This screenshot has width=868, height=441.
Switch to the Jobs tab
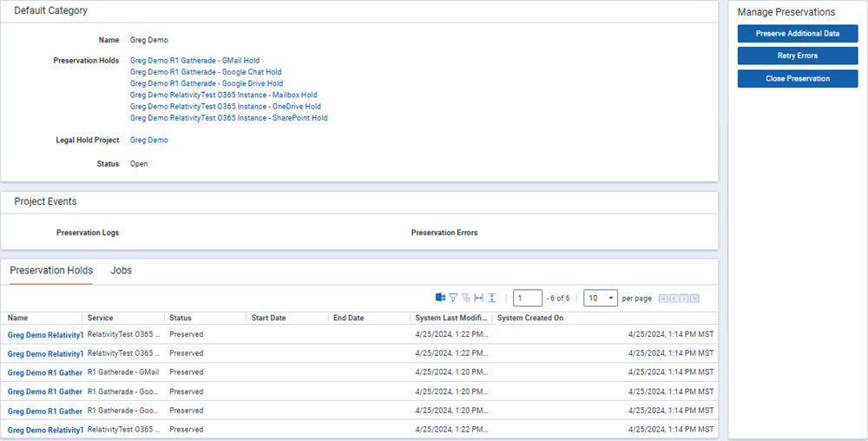click(122, 271)
